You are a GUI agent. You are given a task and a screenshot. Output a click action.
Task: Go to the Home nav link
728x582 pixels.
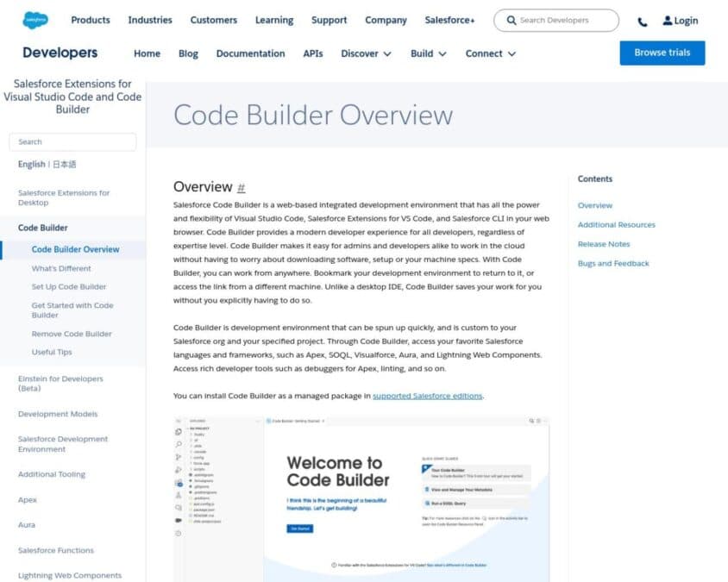pyautogui.click(x=147, y=53)
